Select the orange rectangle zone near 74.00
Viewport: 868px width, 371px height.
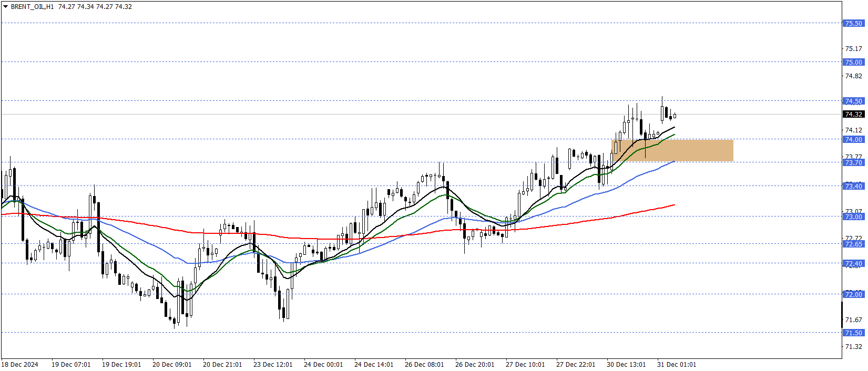click(x=672, y=150)
